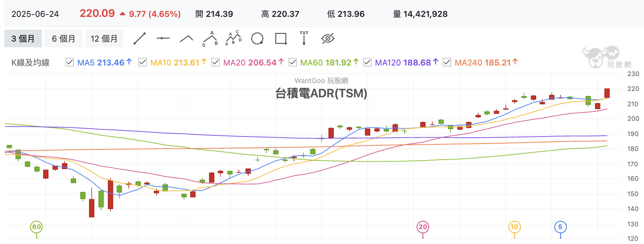Image resolution: width=644 pixels, height=244 pixels.
Task: Click the high price 高 220.37
Action: [280, 14]
